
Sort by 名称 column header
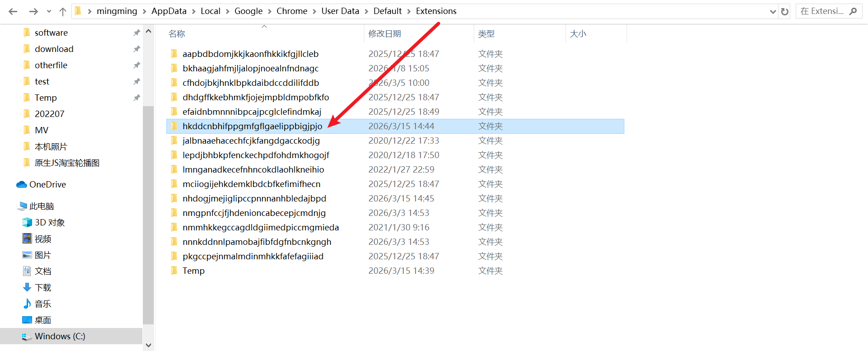(x=177, y=34)
